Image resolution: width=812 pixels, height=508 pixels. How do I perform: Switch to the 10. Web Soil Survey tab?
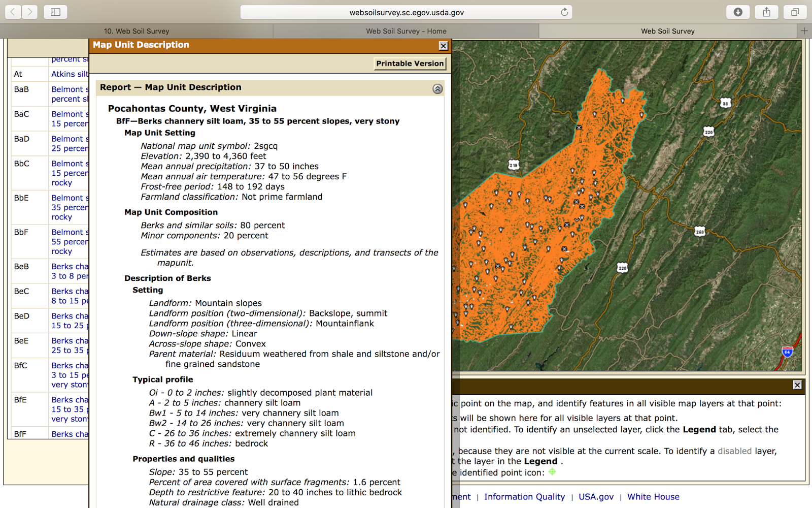(x=136, y=31)
